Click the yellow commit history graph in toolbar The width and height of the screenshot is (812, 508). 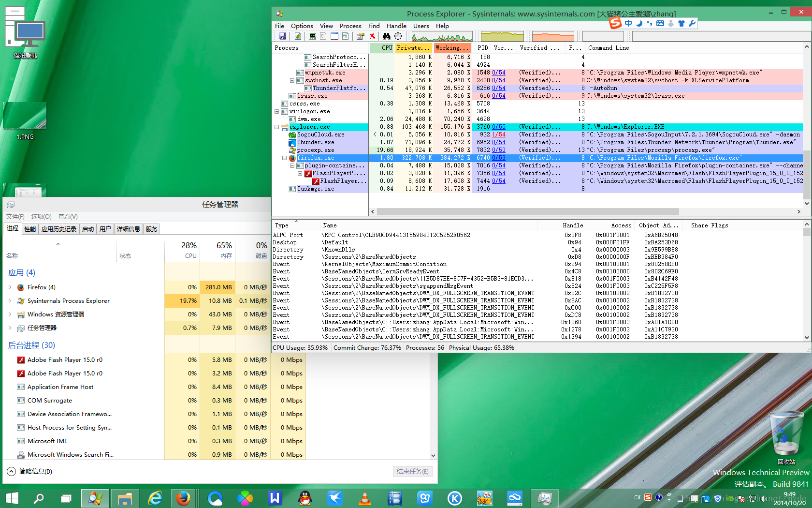coord(502,36)
